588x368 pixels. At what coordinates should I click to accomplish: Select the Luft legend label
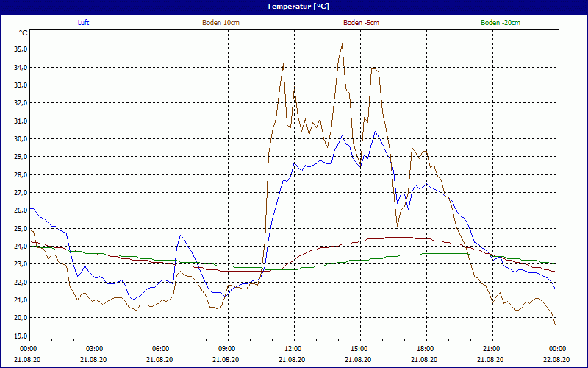[84, 23]
